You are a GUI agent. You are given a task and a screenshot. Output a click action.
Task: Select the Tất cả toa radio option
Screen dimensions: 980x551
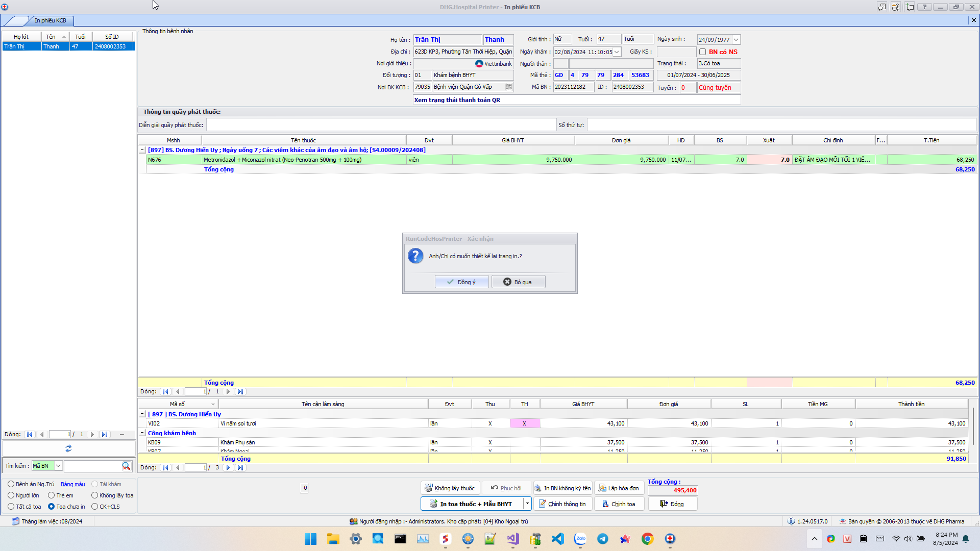(11, 507)
